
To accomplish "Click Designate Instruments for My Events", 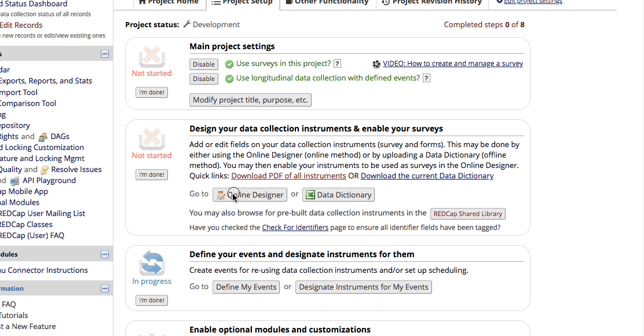I will [x=364, y=287].
